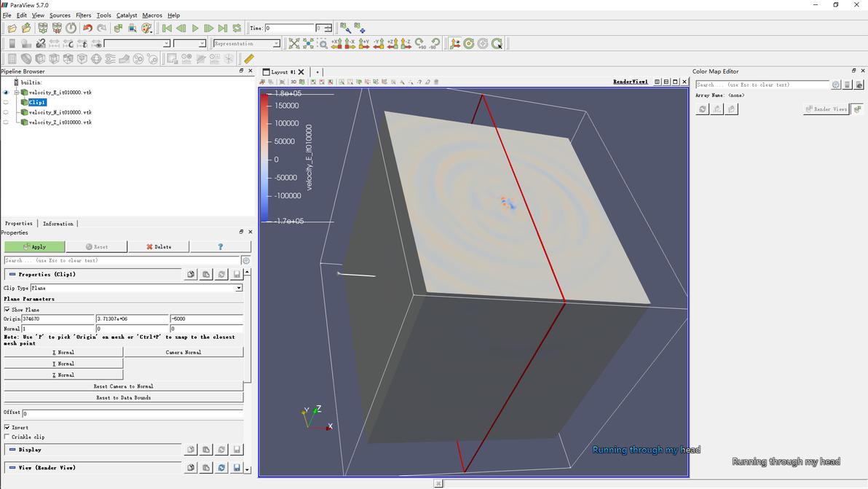Enable the Crinkle clip checkbox
Image resolution: width=868 pixels, height=489 pixels.
pos(7,437)
